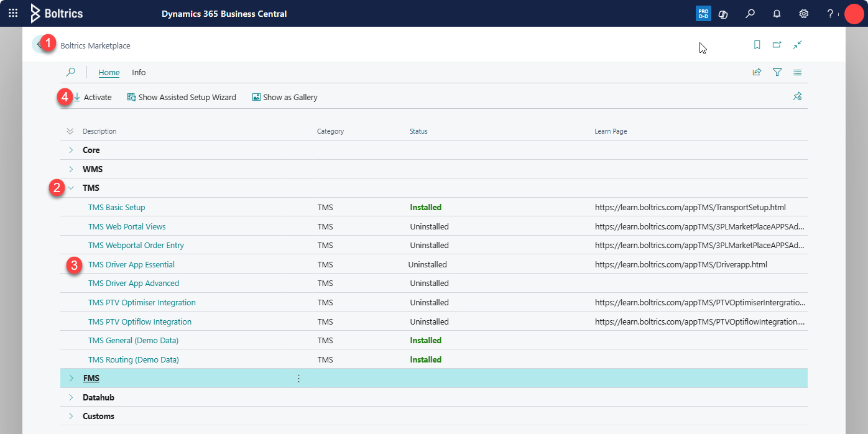Open page in a new window
868x434 pixels.
click(777, 45)
